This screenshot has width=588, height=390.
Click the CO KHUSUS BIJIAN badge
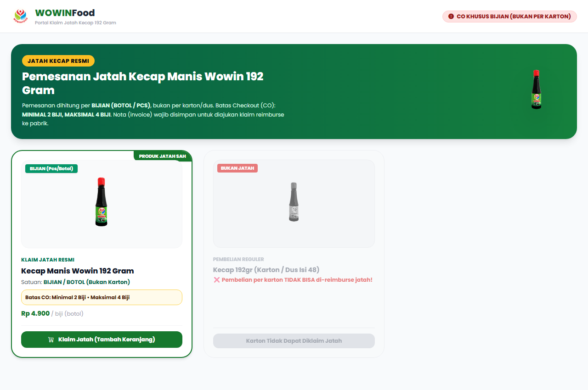point(509,17)
